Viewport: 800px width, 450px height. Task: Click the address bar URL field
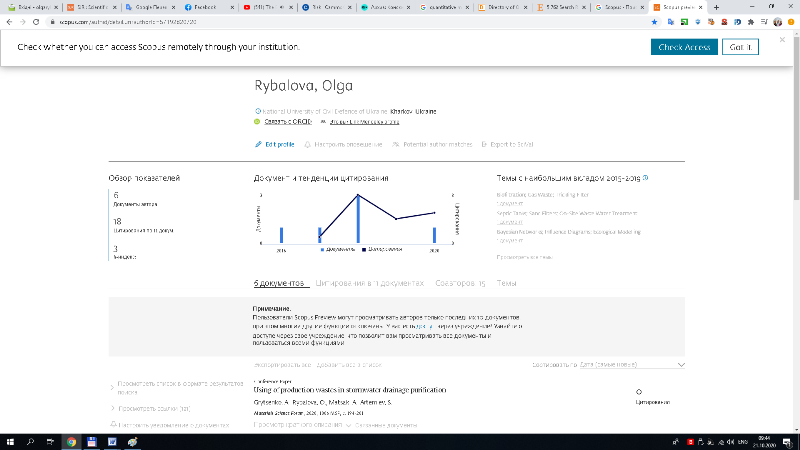tap(347, 22)
